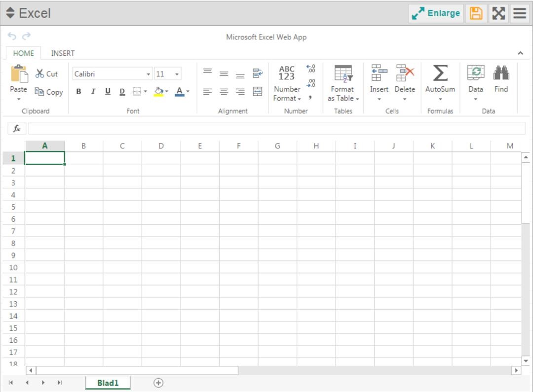Image resolution: width=533 pixels, height=392 pixels.
Task: Click the Cut scissors icon
Action: coord(40,73)
